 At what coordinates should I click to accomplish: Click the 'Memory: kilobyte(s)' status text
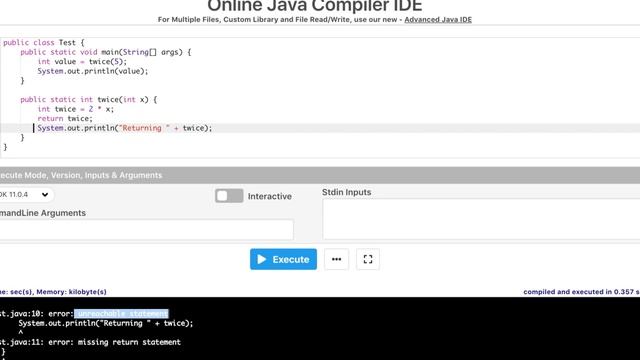tap(71, 292)
